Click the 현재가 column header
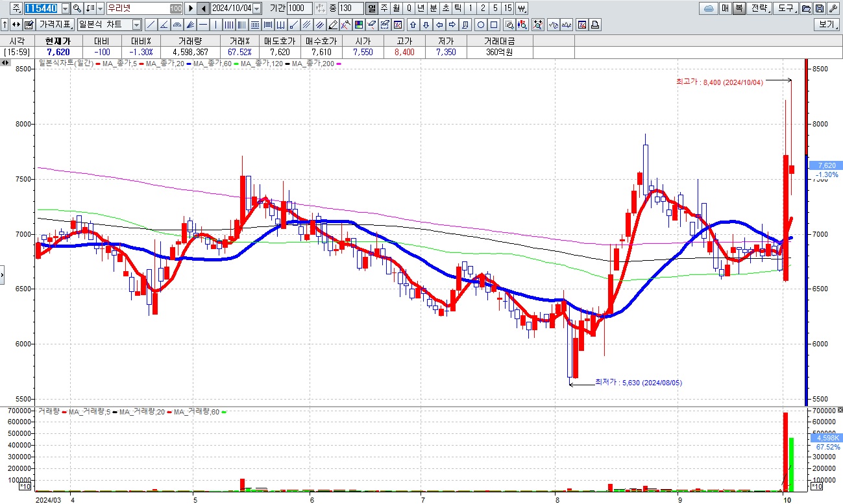 [58, 41]
